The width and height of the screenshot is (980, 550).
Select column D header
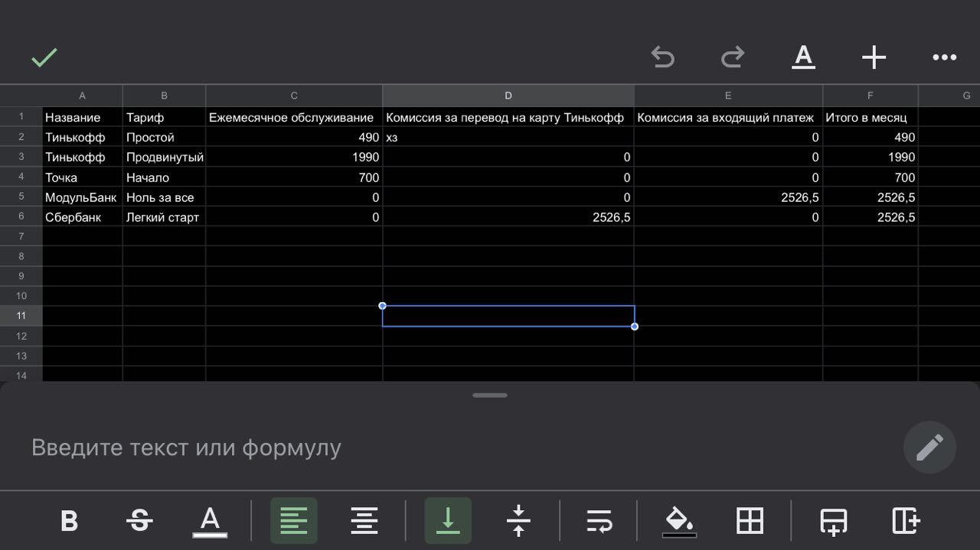pyautogui.click(x=508, y=96)
